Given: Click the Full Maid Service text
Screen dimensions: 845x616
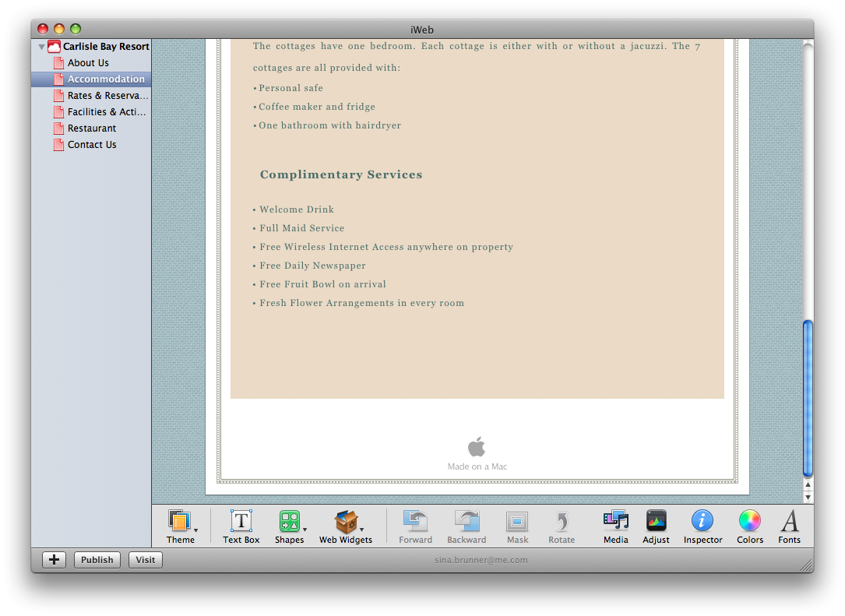Looking at the screenshot, I should click(x=302, y=228).
